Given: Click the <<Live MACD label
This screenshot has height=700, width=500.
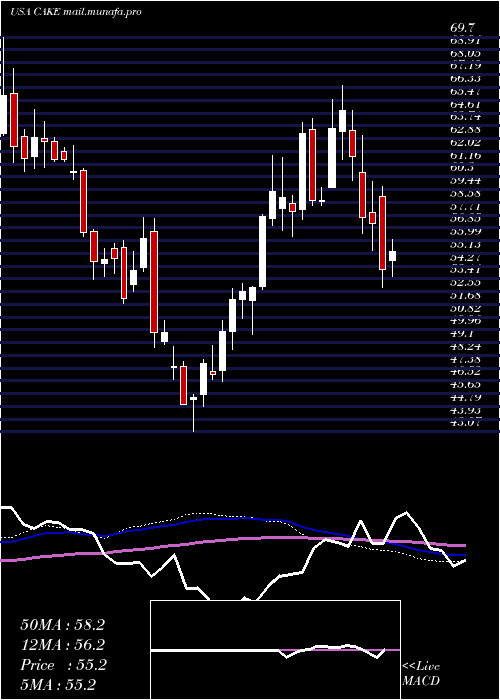Looking at the screenshot, I should click(x=421, y=674).
